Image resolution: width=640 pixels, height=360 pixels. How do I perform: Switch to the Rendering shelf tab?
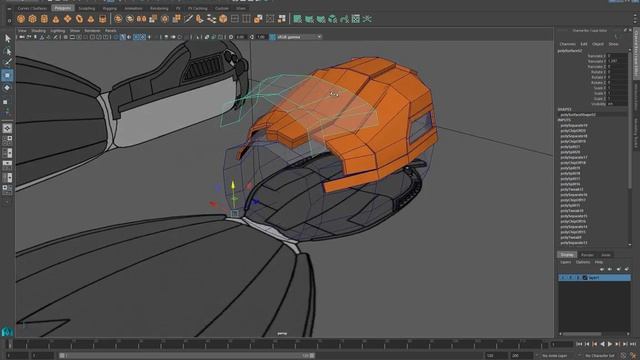[159, 8]
